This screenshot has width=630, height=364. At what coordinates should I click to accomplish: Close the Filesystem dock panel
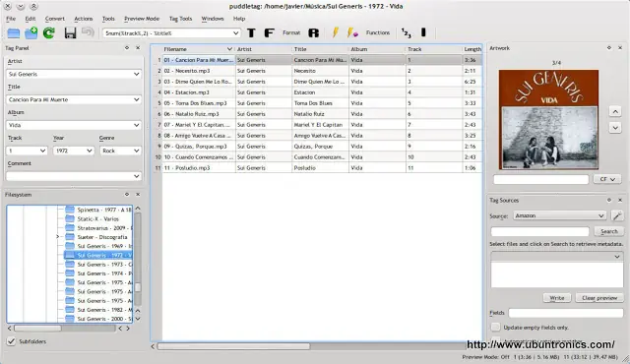[x=138, y=194]
